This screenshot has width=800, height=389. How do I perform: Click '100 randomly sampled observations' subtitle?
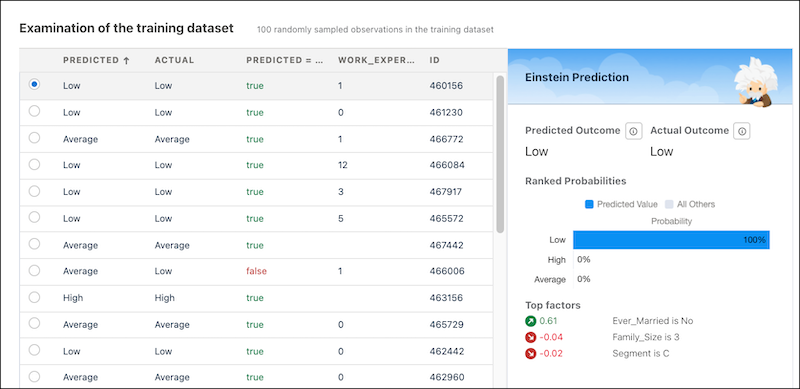pyautogui.click(x=375, y=30)
